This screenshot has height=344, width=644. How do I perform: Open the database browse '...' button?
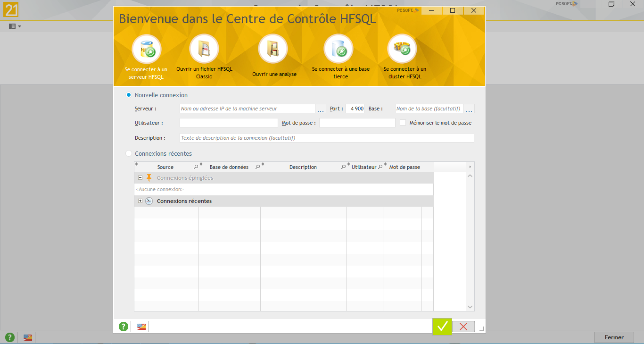(x=470, y=109)
